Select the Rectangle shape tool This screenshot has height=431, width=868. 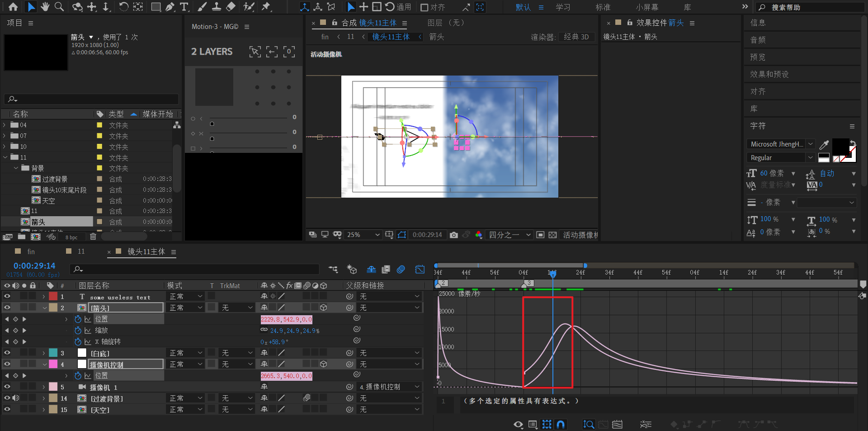point(156,7)
